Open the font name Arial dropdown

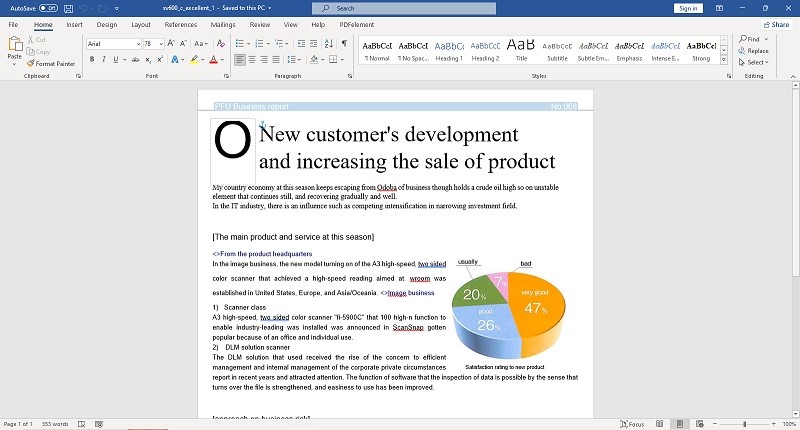click(138, 44)
